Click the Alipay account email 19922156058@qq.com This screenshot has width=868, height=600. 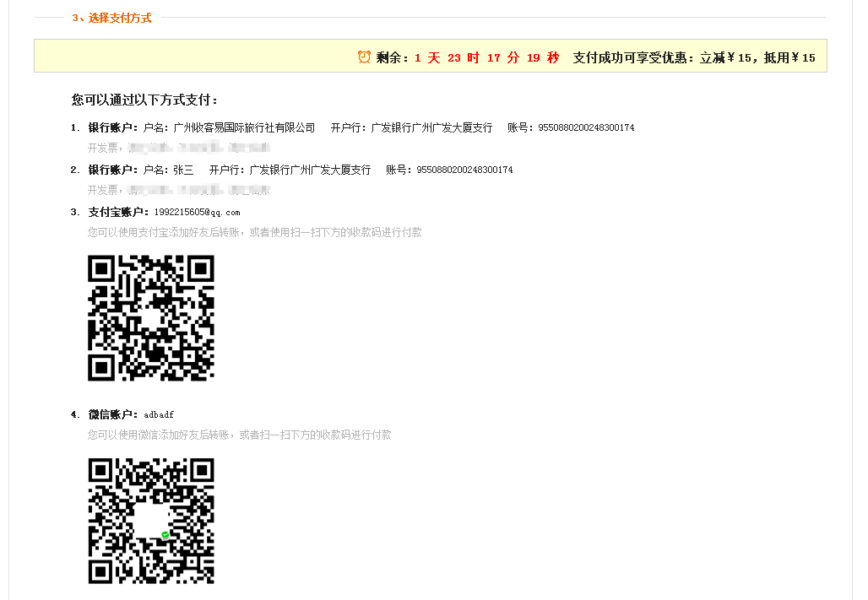click(197, 212)
